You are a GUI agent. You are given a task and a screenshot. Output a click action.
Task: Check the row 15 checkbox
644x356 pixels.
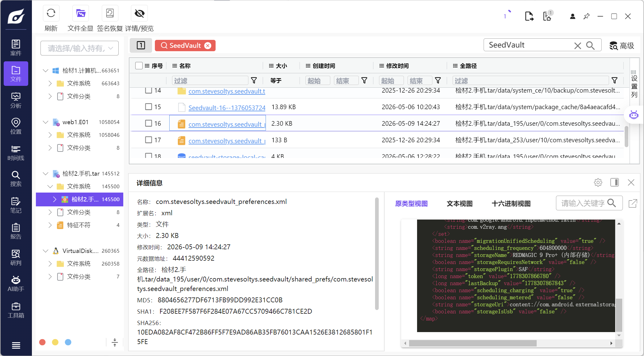coord(148,107)
